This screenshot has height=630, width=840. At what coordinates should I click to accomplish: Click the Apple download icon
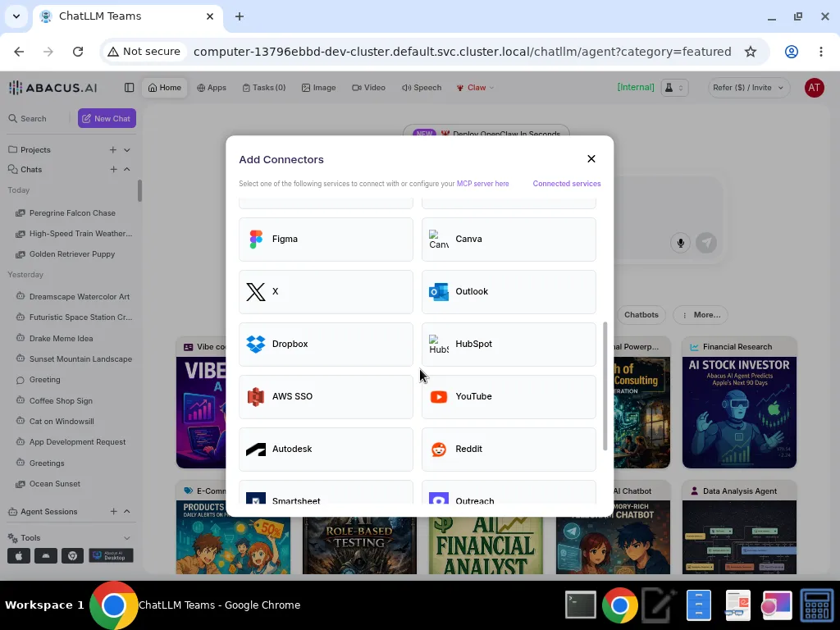pyautogui.click(x=19, y=556)
